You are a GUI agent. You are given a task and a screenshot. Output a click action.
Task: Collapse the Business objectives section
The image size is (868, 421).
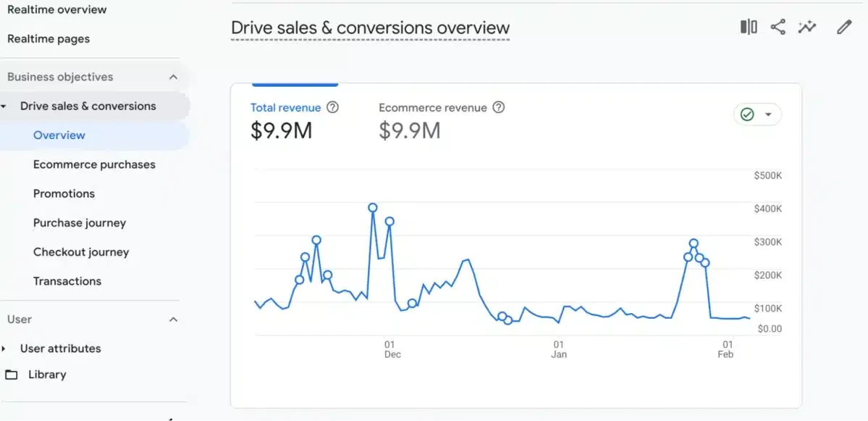[173, 76]
